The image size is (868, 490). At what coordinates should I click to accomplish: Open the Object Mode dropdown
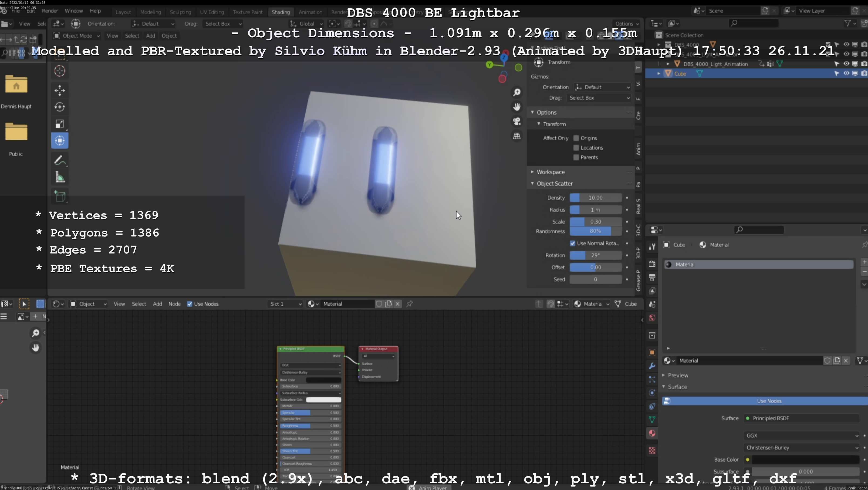point(77,36)
